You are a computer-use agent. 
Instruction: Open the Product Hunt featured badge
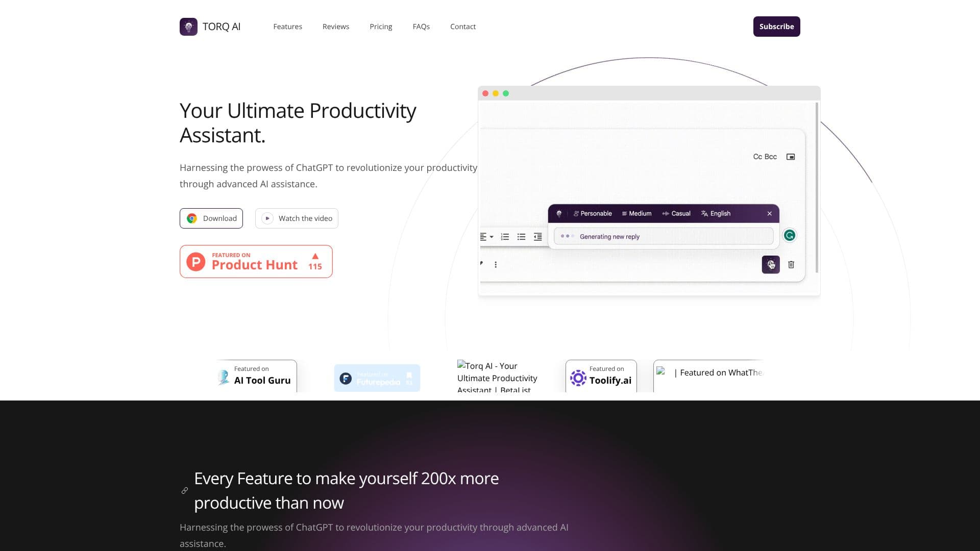click(256, 262)
